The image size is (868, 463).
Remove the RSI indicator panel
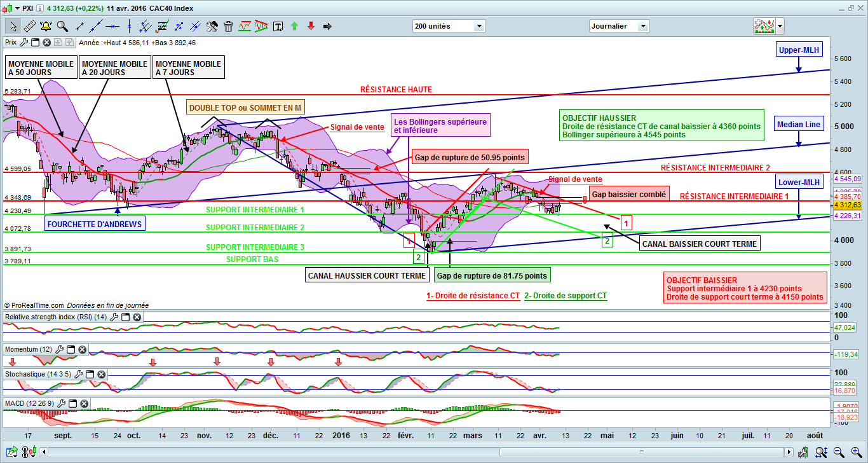click(137, 317)
